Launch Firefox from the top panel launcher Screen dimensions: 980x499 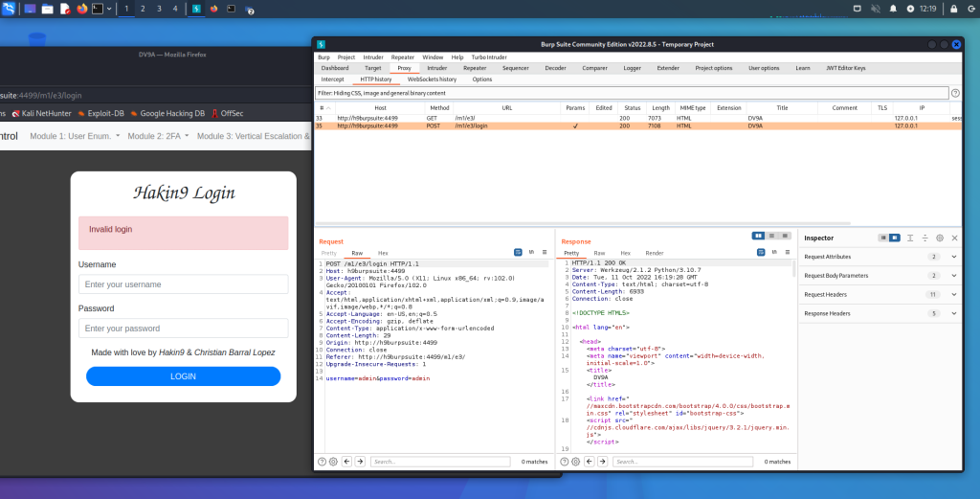point(82,9)
